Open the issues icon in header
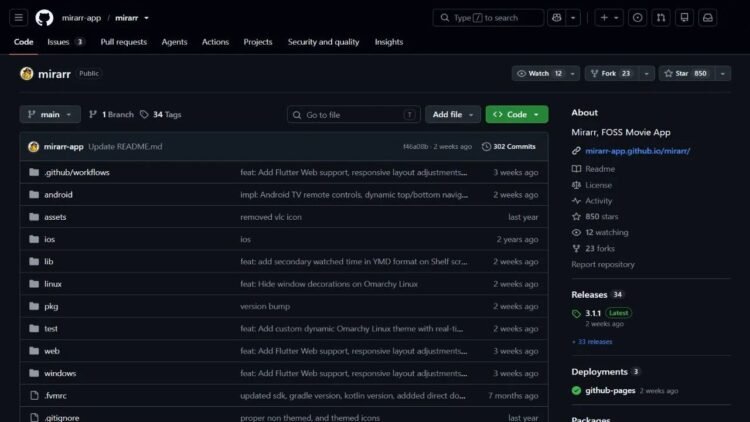Viewport: 750px width, 422px height. 637,18
